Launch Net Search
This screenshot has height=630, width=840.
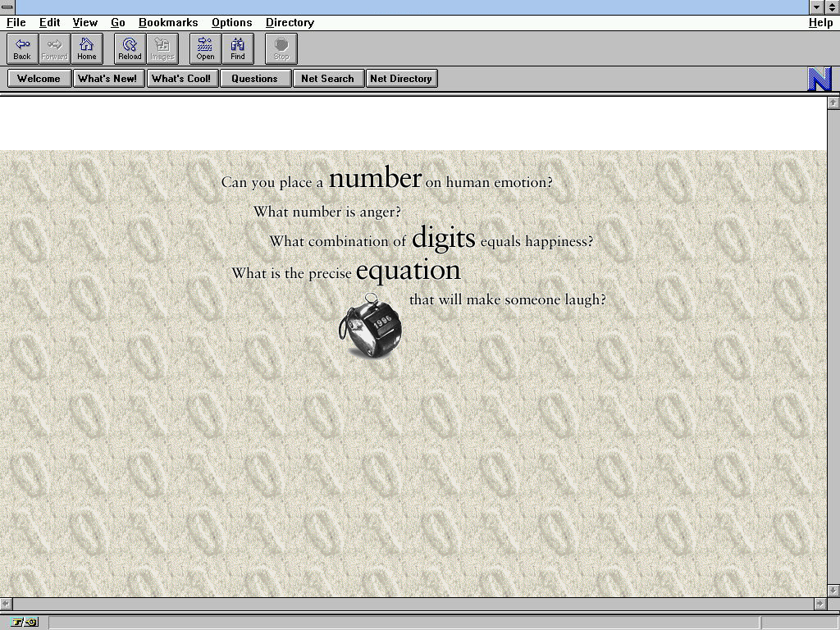327,79
